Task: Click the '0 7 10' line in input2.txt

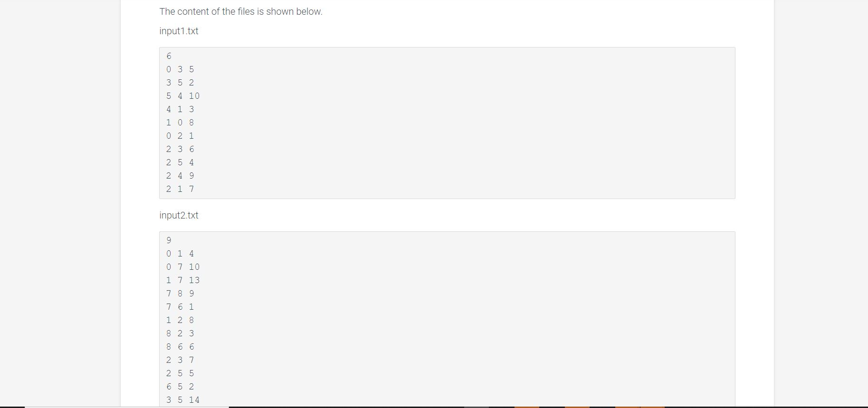Action: 183,267
